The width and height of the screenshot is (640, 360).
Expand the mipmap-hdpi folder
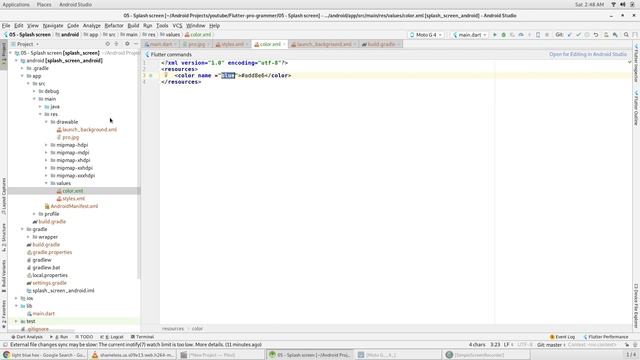tap(46, 145)
